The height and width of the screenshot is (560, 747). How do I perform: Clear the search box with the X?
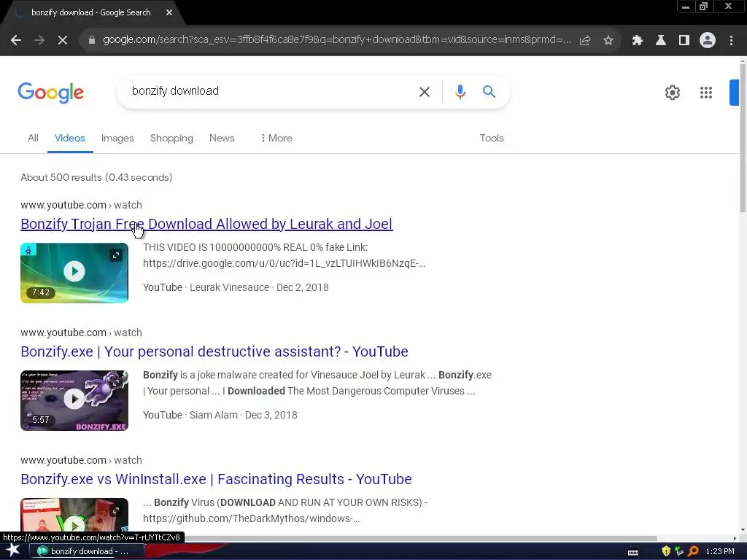(424, 91)
